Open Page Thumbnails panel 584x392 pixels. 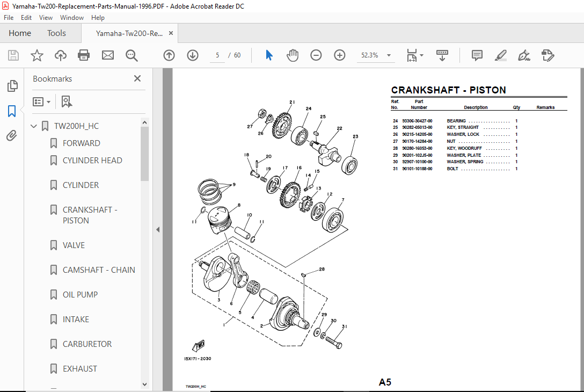point(12,86)
